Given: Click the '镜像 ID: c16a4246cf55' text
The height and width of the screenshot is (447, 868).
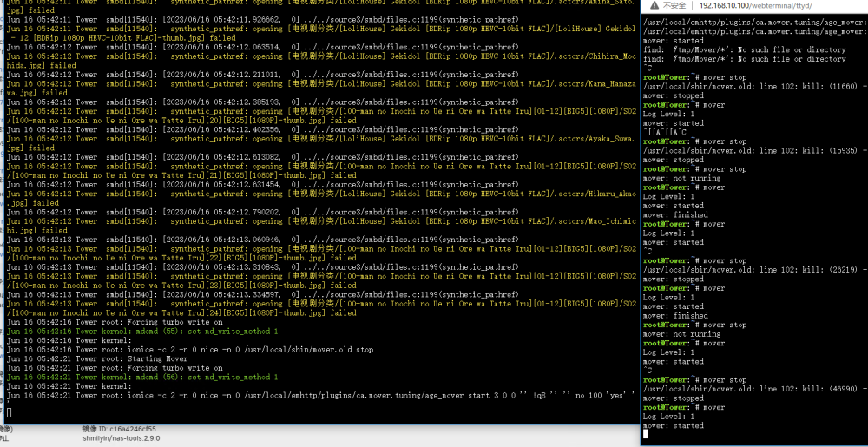Looking at the screenshot, I should coord(119,429).
